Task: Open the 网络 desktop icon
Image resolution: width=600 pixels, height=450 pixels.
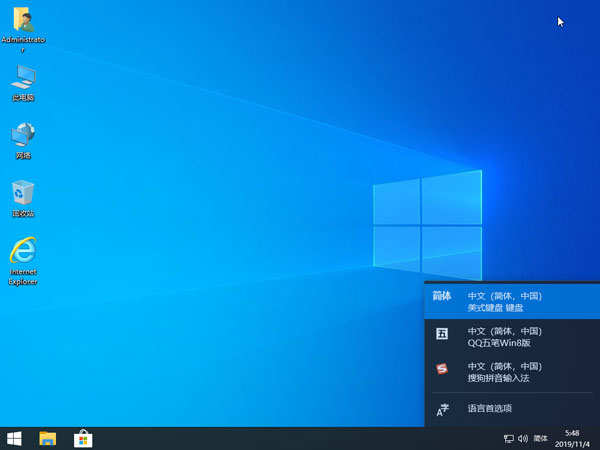Action: click(23, 141)
